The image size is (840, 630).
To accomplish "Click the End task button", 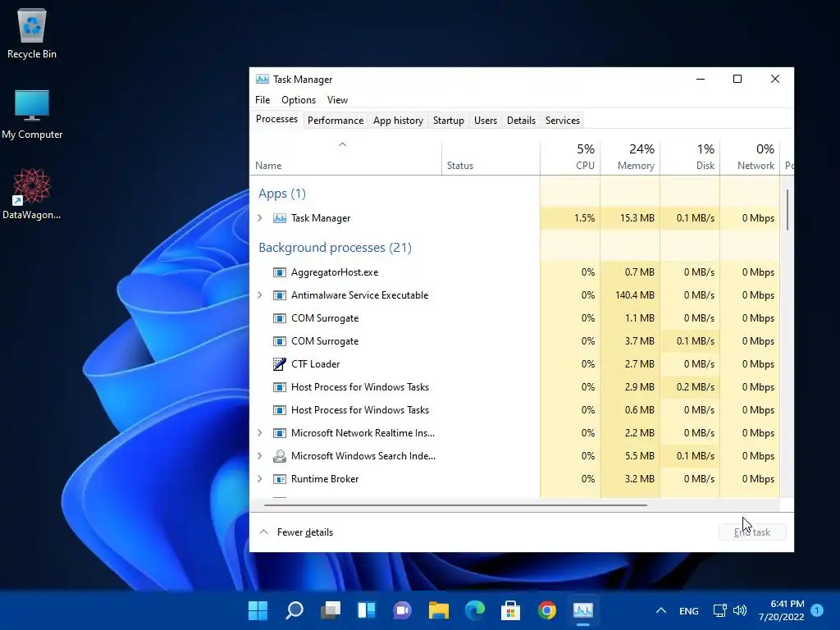I will pyautogui.click(x=752, y=532).
